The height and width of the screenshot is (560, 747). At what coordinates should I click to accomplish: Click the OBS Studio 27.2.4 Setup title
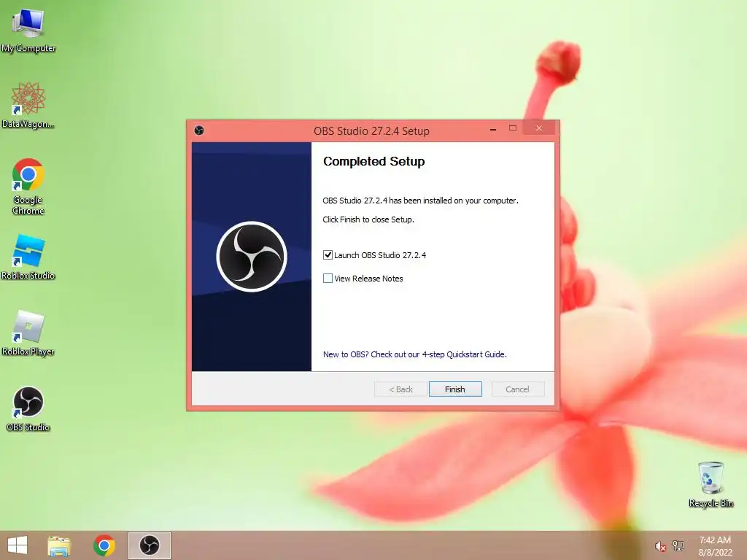pos(371,131)
